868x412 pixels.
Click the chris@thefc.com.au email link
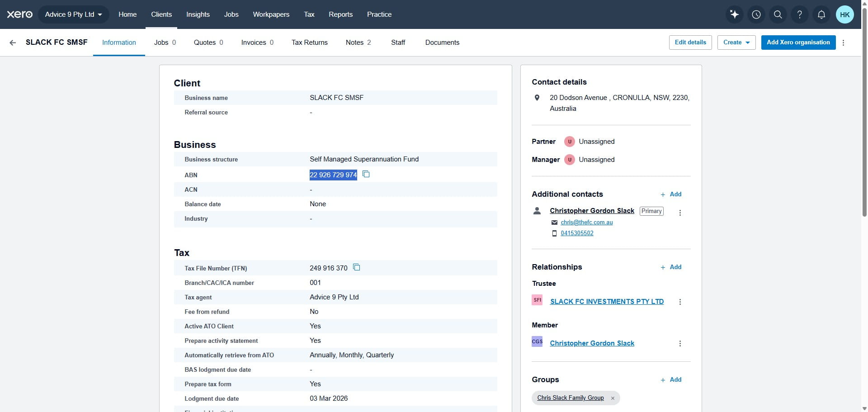pyautogui.click(x=587, y=223)
